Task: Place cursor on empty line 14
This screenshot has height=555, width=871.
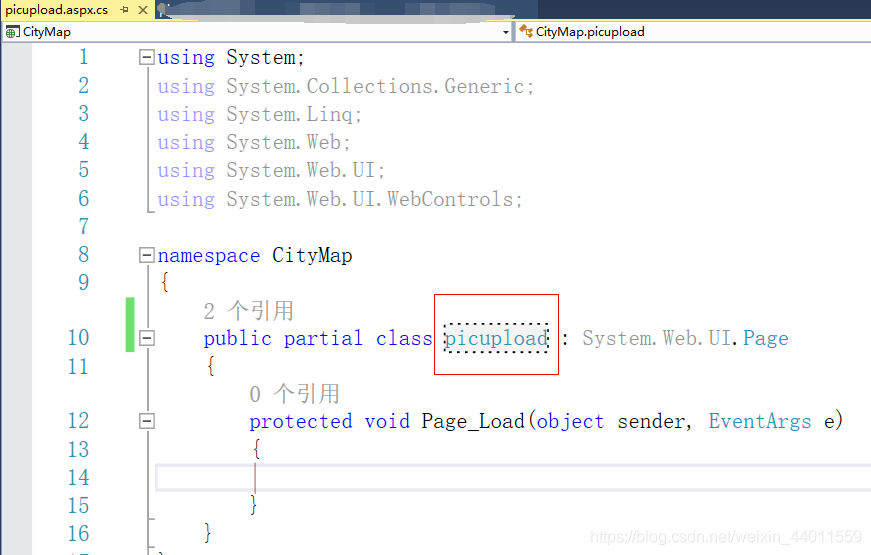Action: [511, 477]
